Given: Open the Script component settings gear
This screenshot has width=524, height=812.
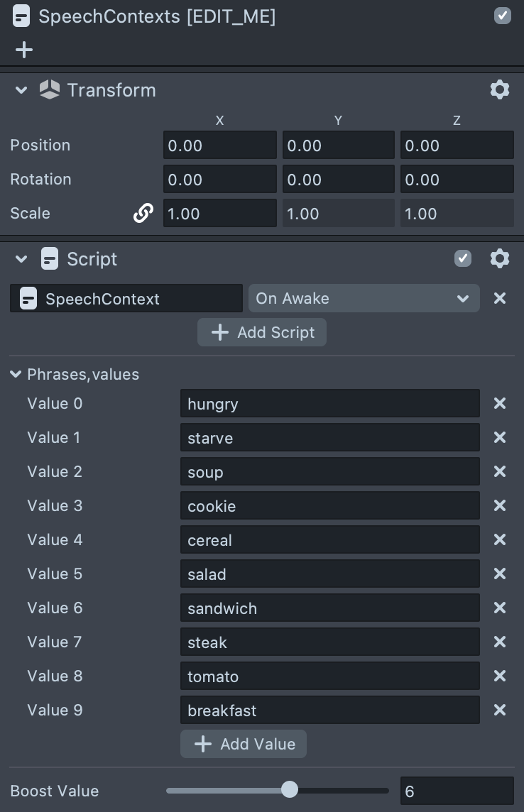Looking at the screenshot, I should click(x=500, y=259).
